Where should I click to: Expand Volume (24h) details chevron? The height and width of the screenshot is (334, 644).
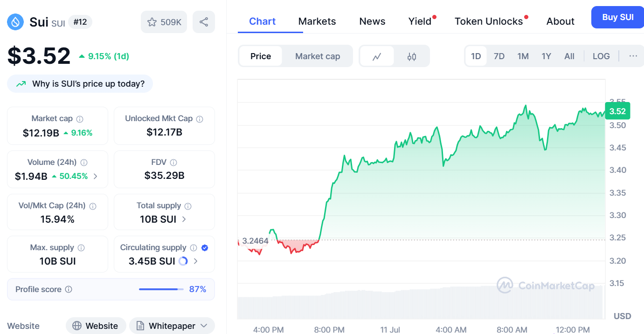[x=96, y=176]
